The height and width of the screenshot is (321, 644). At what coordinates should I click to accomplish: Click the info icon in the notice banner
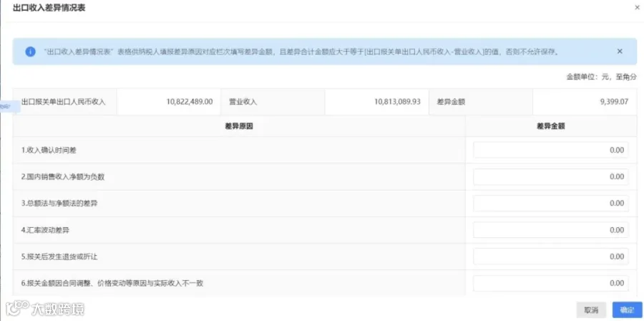tap(30, 52)
